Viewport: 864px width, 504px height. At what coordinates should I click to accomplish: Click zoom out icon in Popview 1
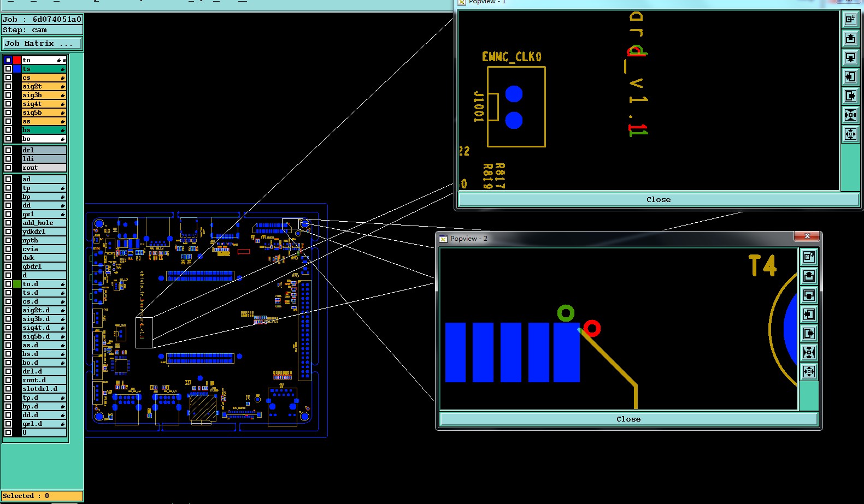(x=850, y=134)
